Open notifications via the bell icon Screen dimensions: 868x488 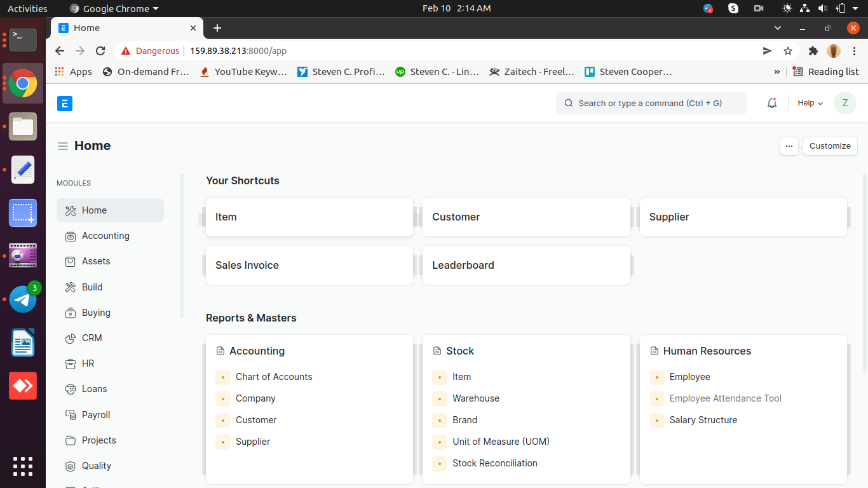(x=772, y=102)
